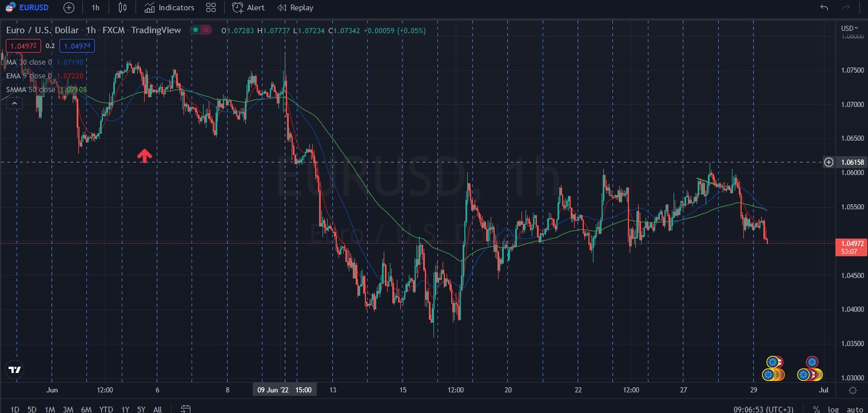The height and width of the screenshot is (413, 868).
Task: Set date range to 6M
Action: pyautogui.click(x=86, y=409)
